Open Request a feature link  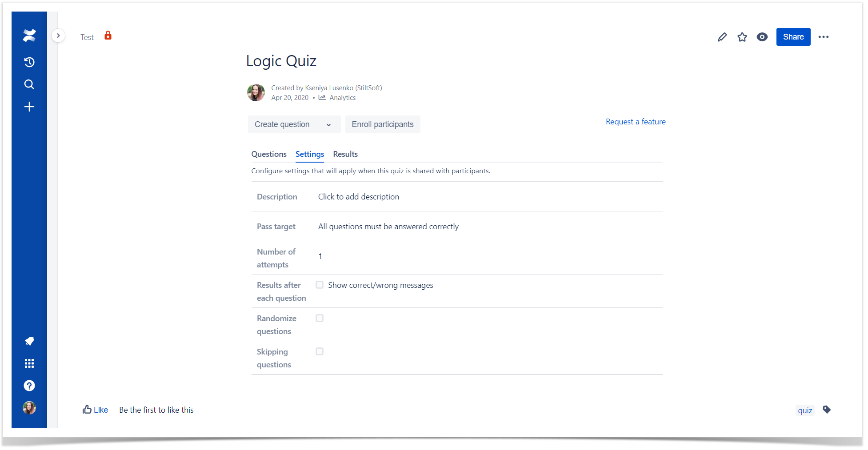point(636,122)
